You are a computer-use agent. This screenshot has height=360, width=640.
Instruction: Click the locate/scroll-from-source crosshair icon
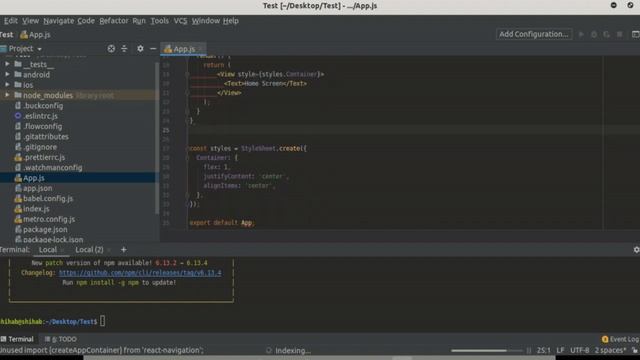pos(111,49)
